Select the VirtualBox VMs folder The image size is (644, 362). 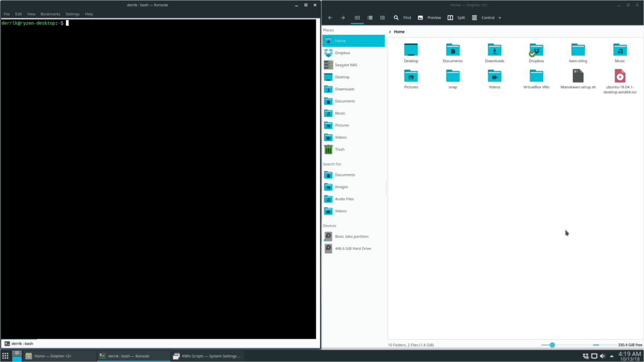[536, 79]
